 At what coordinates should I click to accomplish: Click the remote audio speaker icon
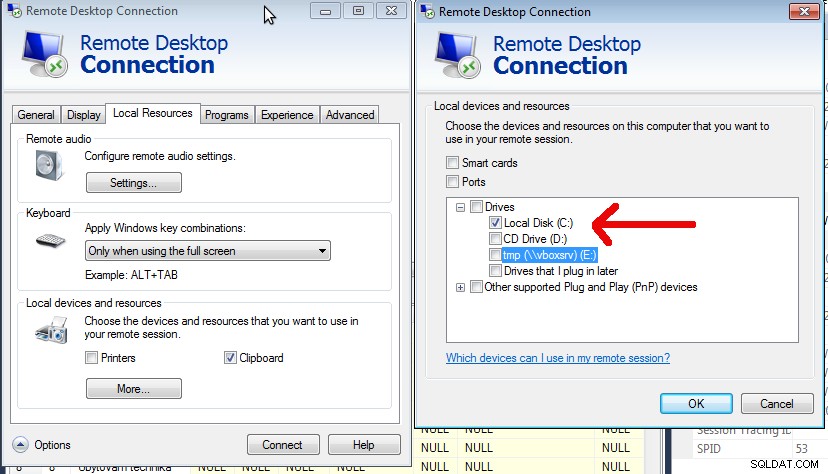(x=50, y=165)
